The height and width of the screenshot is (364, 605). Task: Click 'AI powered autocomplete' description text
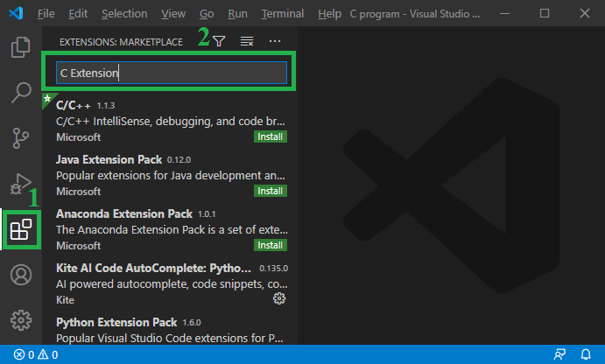[x=172, y=284]
